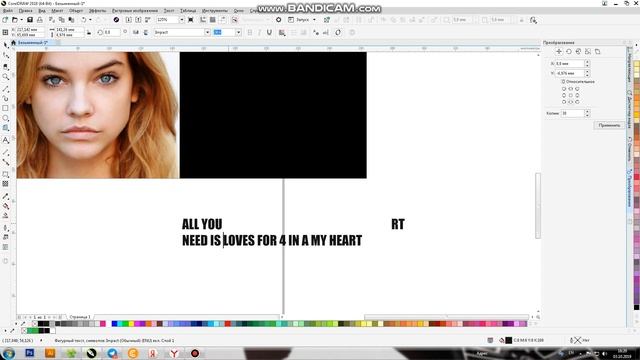Click the rotation angle input field
The image size is (640, 360).
[111, 32]
